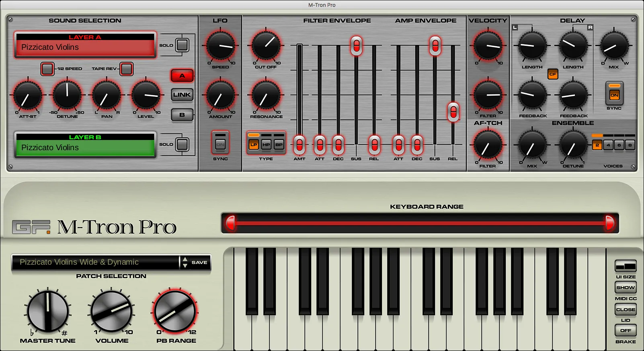Click the Amp Envelope SUS slider handle

click(435, 45)
